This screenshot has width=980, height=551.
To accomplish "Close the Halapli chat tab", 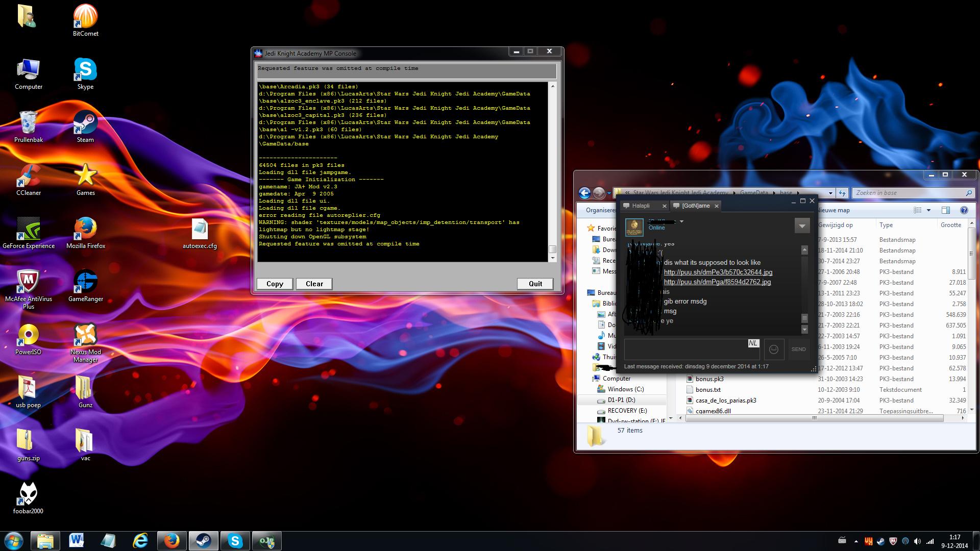I will point(664,206).
